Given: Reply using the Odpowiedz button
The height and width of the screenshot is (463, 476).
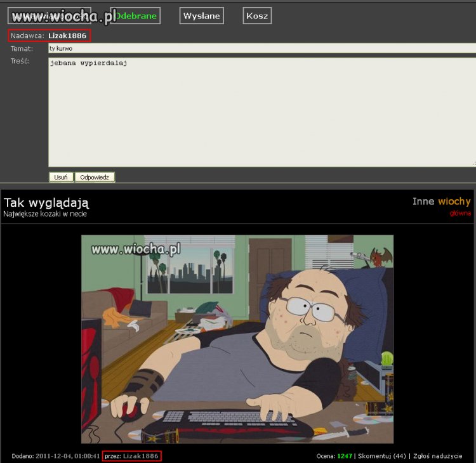Looking at the screenshot, I should click(95, 177).
